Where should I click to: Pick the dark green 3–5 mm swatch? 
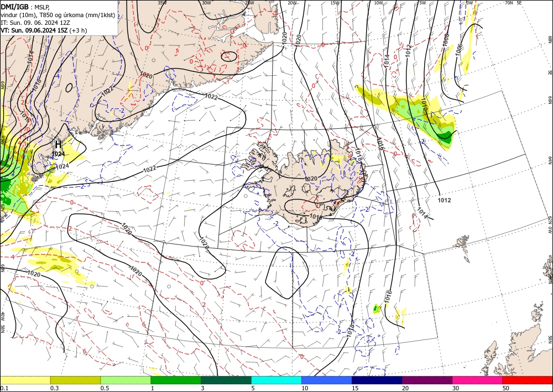click(226, 380)
